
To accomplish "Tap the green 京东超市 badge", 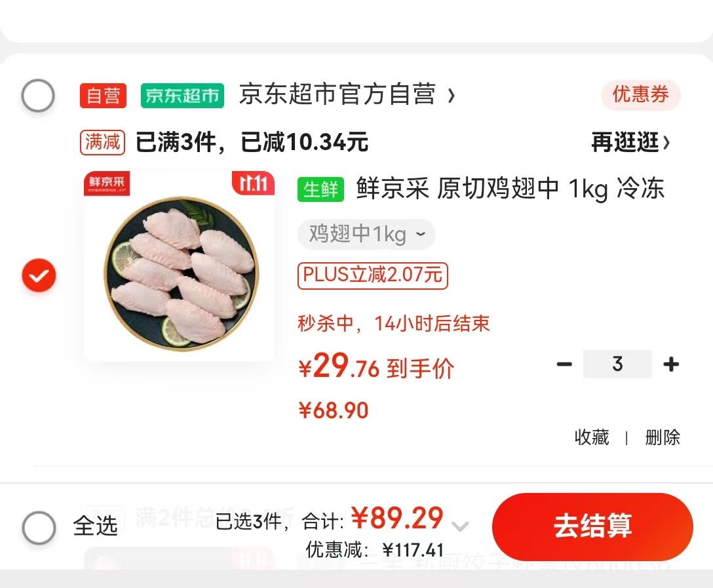I will tap(182, 96).
